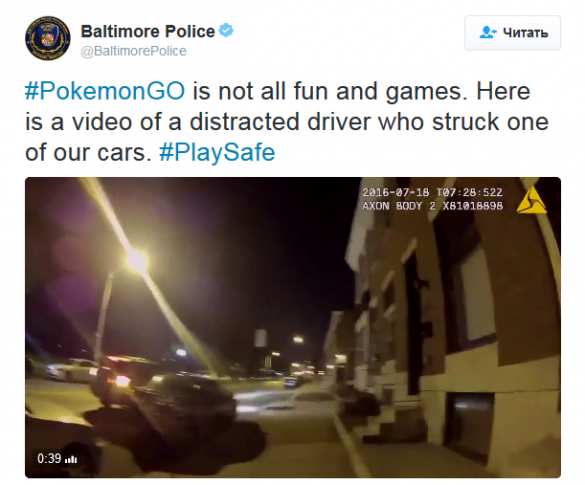
Task: Click the AXON BODY 2 overlay text
Action: (x=432, y=206)
